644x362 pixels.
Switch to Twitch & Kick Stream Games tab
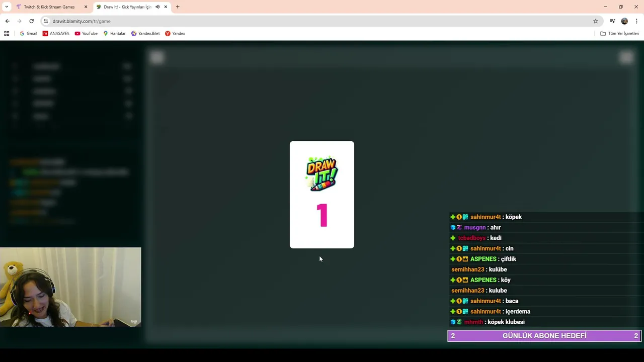pyautogui.click(x=50, y=7)
